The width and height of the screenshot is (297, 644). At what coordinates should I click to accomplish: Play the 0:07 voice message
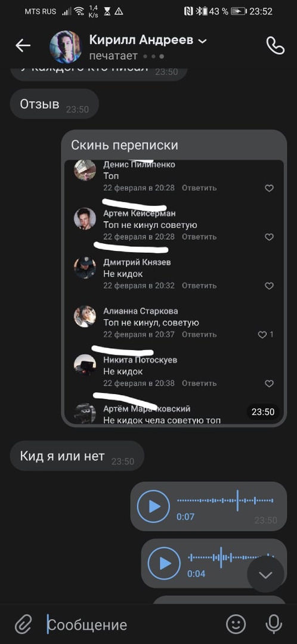click(x=153, y=506)
